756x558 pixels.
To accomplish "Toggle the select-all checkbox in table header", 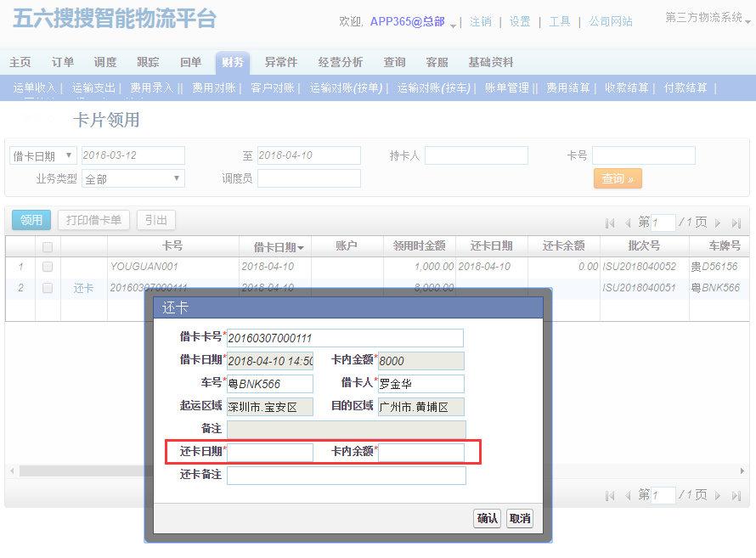I will point(48,247).
